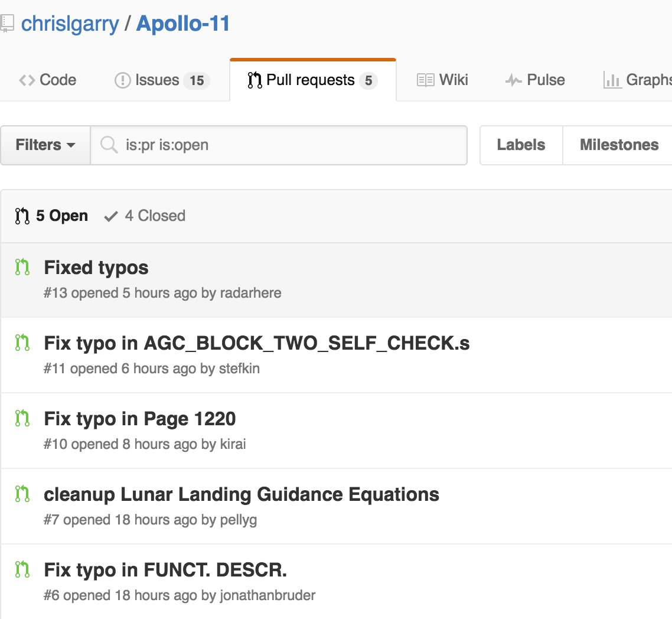672x619 pixels.
Task: Click green PR icon for AGC_BLOCK_TWO_SELF_CHECK.s row
Action: (x=22, y=343)
